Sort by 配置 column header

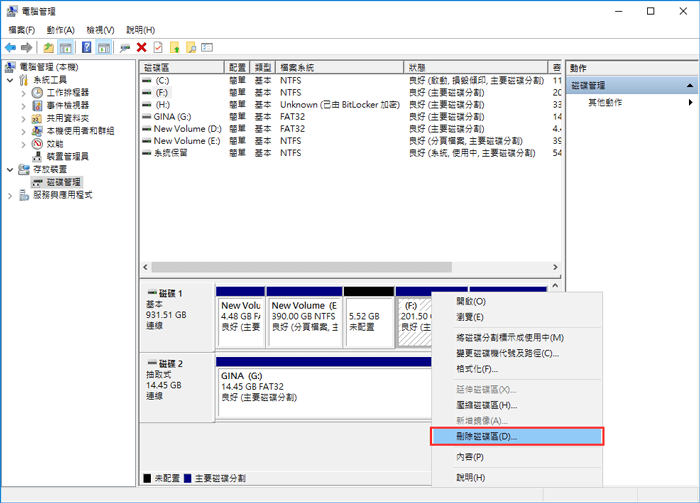[x=237, y=67]
